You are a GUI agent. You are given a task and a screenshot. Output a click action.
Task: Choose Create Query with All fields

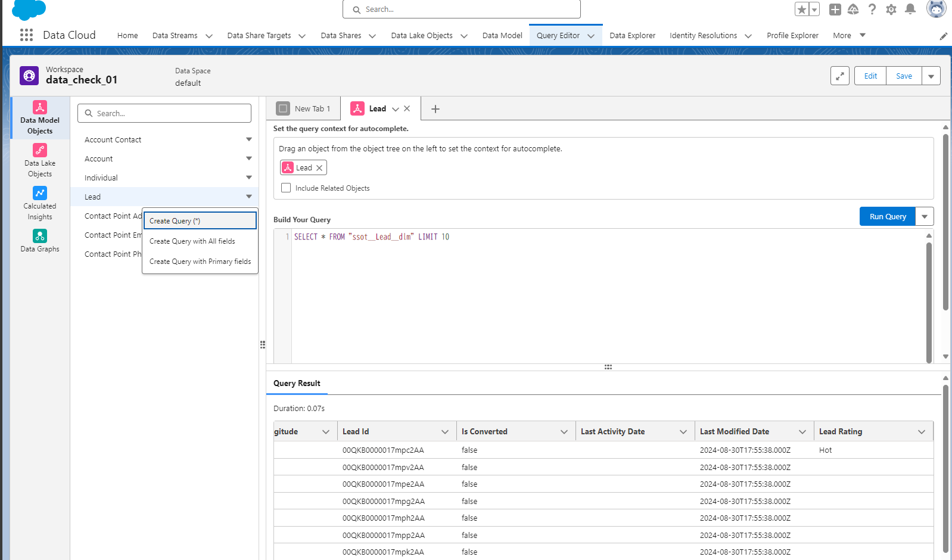200,241
